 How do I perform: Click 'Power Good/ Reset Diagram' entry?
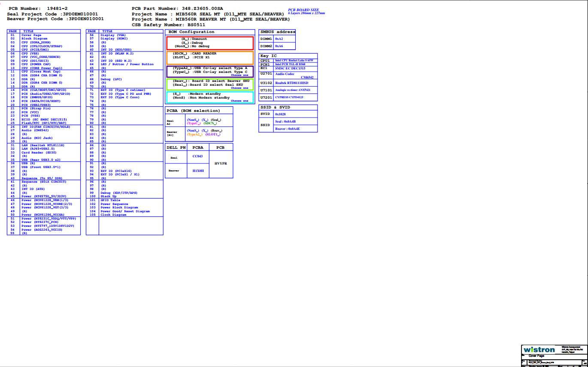point(125,211)
